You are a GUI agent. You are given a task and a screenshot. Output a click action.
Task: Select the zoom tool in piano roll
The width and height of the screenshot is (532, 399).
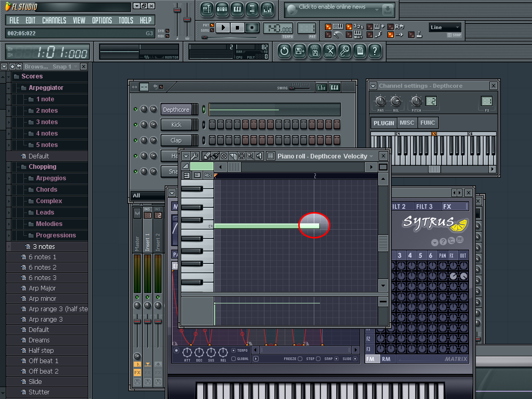[250, 156]
